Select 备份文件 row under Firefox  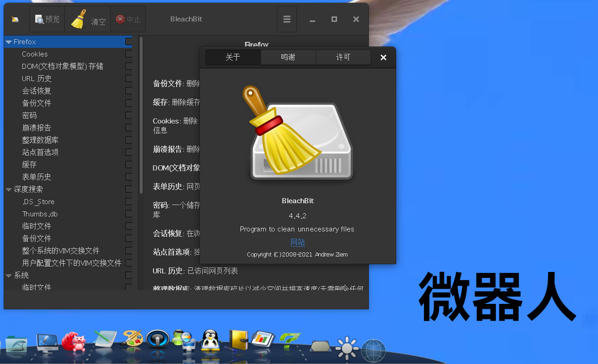[x=68, y=103]
